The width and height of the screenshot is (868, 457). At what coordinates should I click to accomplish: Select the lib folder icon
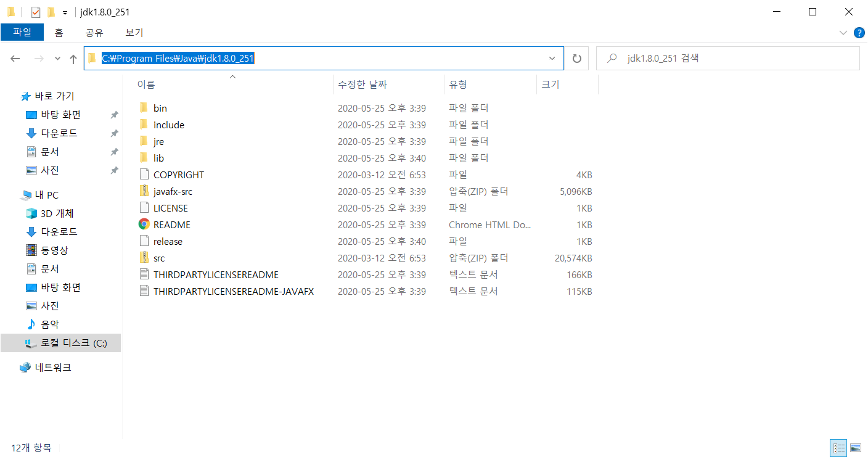tap(144, 158)
